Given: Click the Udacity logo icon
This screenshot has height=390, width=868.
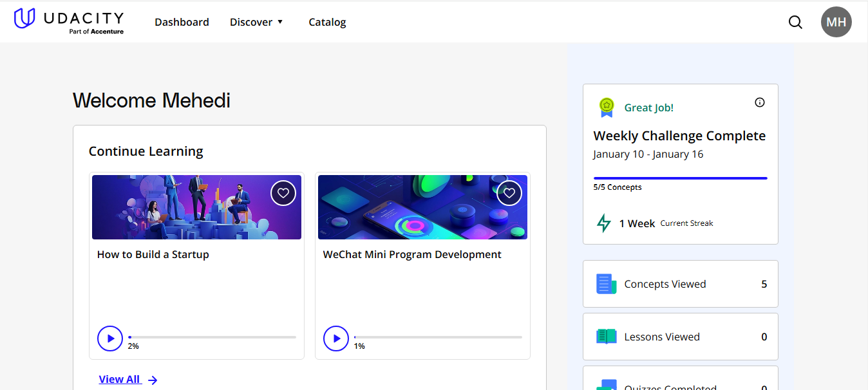Looking at the screenshot, I should coord(24,18).
